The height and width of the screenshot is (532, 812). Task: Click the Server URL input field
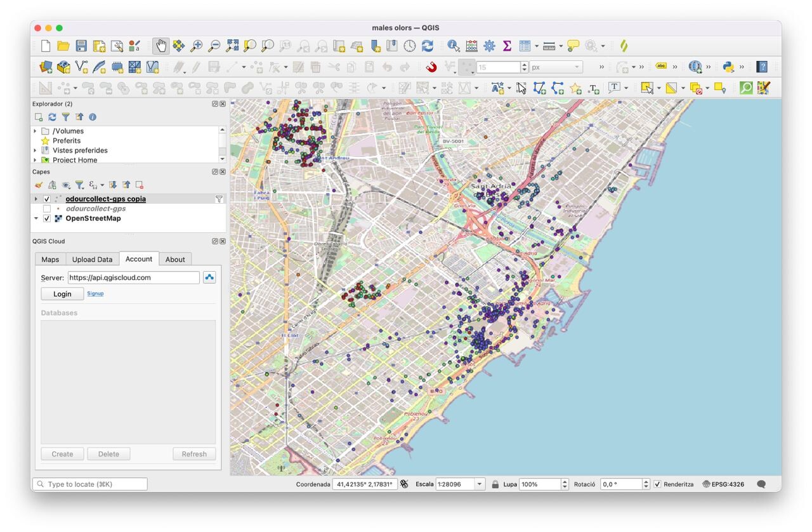[134, 277]
